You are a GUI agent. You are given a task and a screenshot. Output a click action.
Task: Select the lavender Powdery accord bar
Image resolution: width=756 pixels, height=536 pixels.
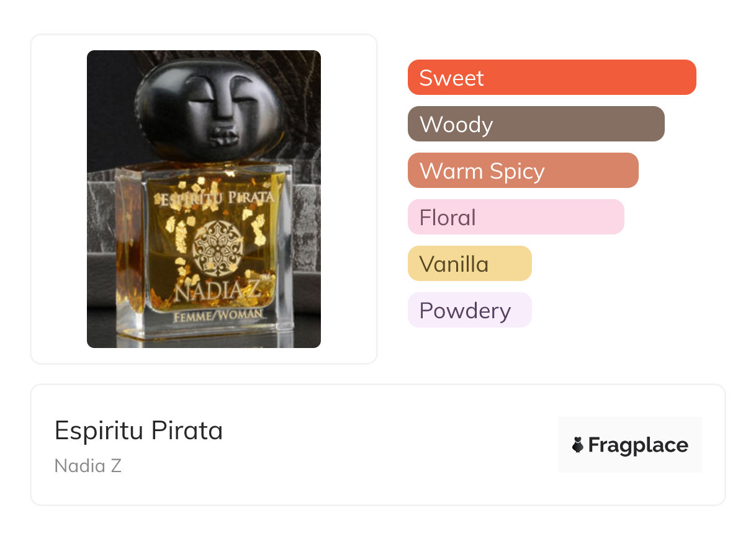click(x=469, y=310)
